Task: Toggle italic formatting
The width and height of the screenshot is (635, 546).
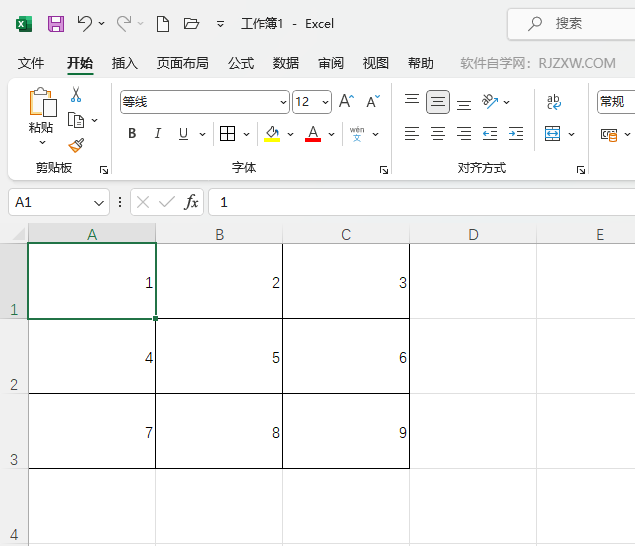Action: click(158, 133)
